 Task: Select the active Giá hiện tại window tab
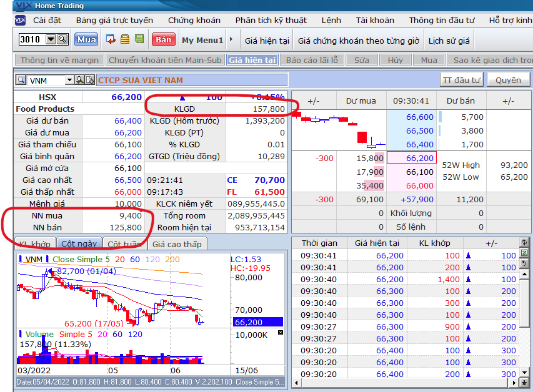tap(252, 60)
